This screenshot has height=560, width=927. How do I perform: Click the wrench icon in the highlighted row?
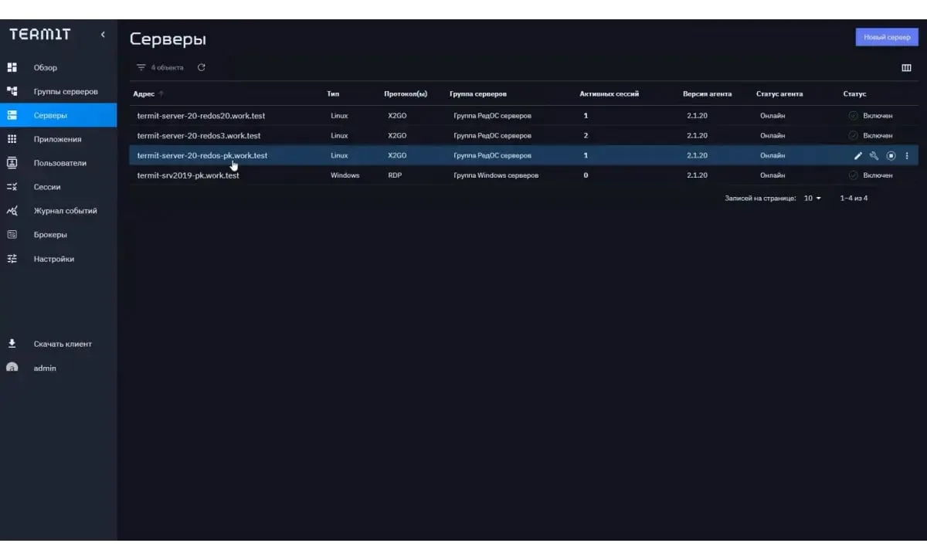coord(874,156)
